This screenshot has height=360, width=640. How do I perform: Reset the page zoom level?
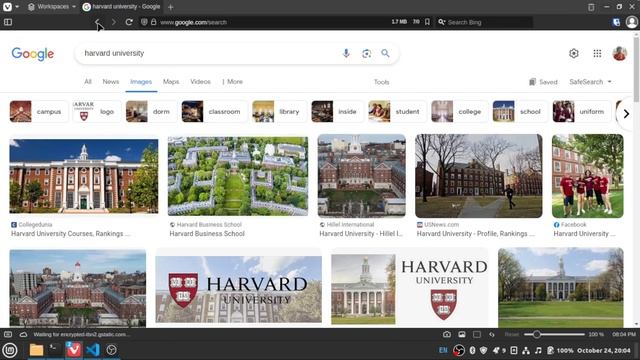pyautogui.click(x=511, y=334)
